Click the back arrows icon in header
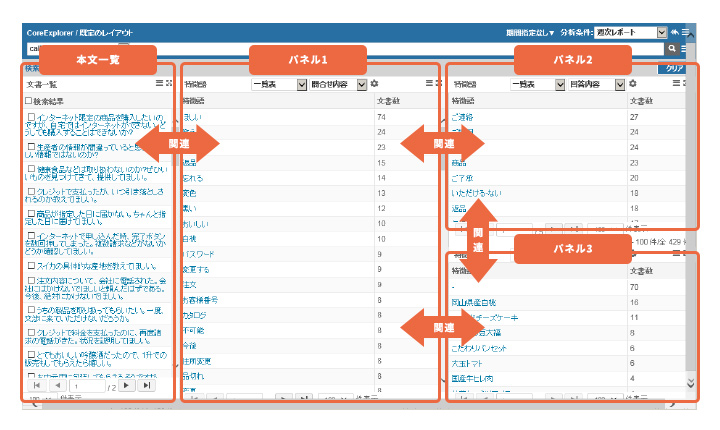Viewport: 720px width, 430px height. tap(674, 33)
